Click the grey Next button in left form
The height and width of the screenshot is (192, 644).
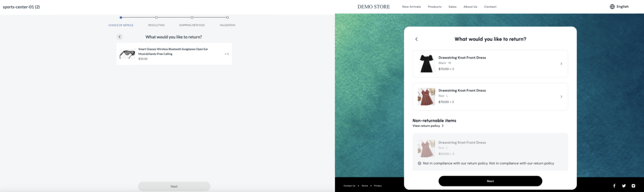(x=174, y=186)
